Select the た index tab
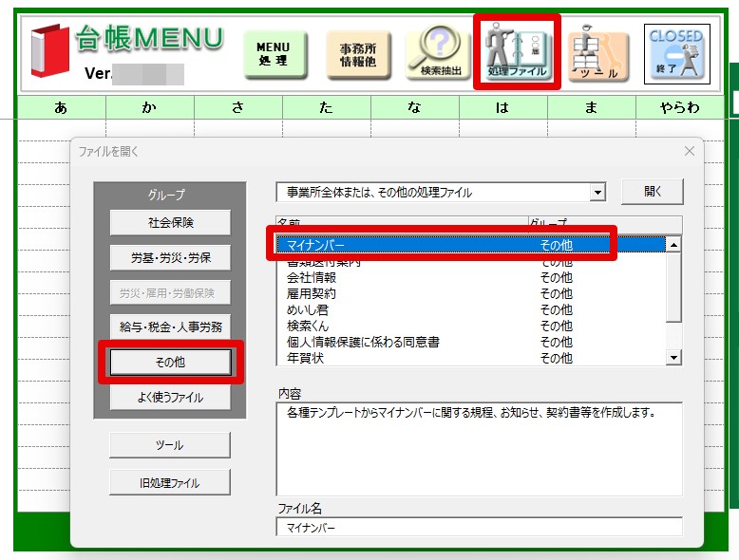Viewport: 739px width, 560px height. point(326,107)
